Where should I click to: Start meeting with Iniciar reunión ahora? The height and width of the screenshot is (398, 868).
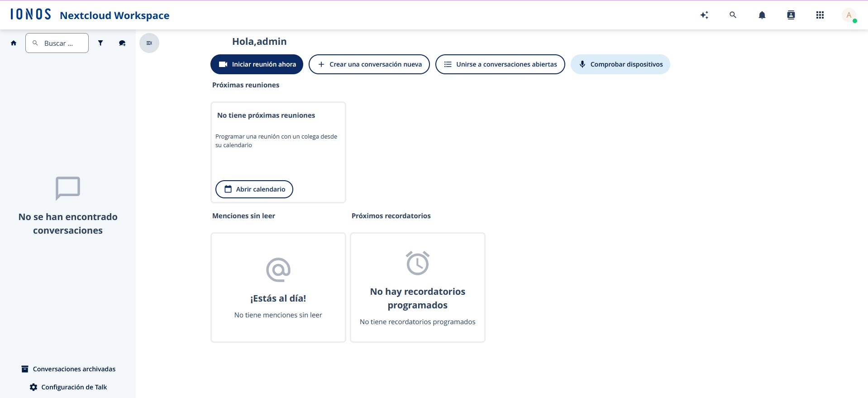(257, 64)
